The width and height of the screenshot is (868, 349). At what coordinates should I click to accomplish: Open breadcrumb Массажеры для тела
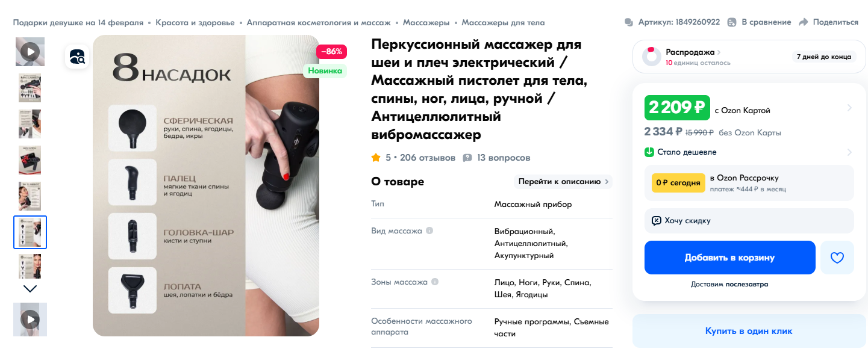(503, 22)
